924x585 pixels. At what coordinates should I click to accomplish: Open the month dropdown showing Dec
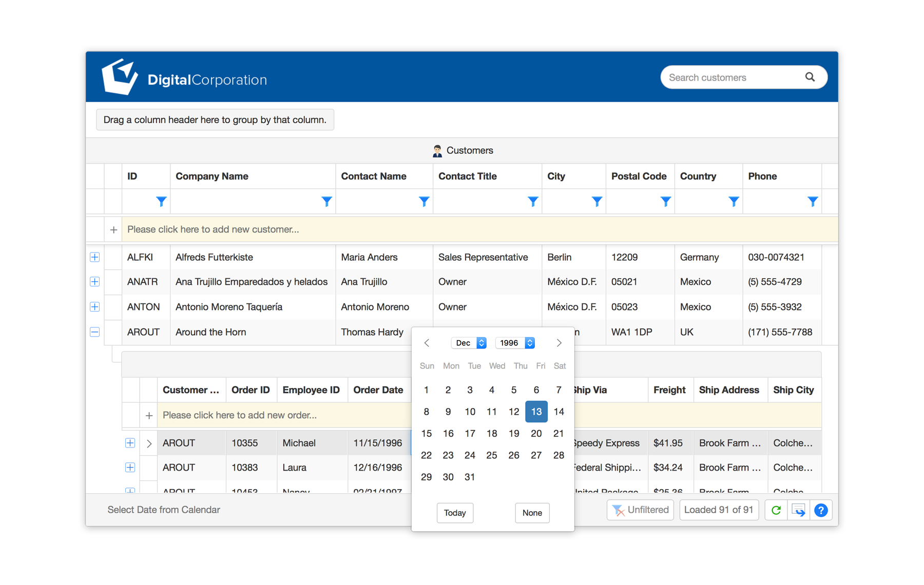pyautogui.click(x=469, y=343)
